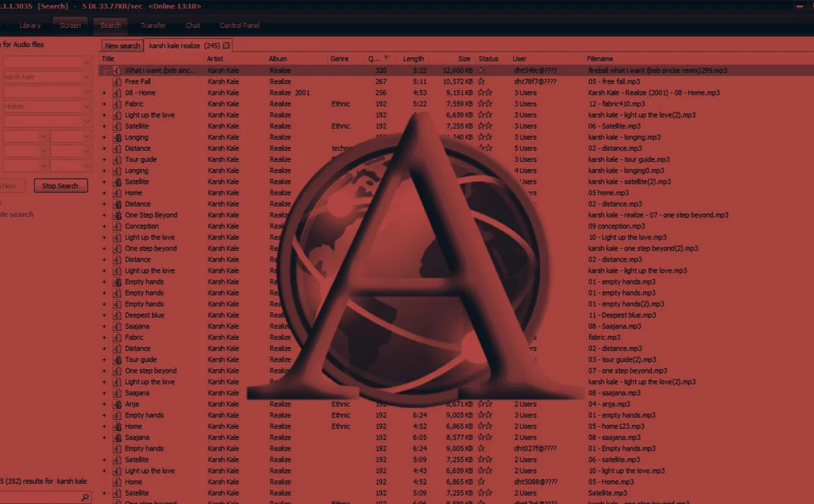Sort results by the Filename column header
Screen dimensions: 814x504
[600, 58]
